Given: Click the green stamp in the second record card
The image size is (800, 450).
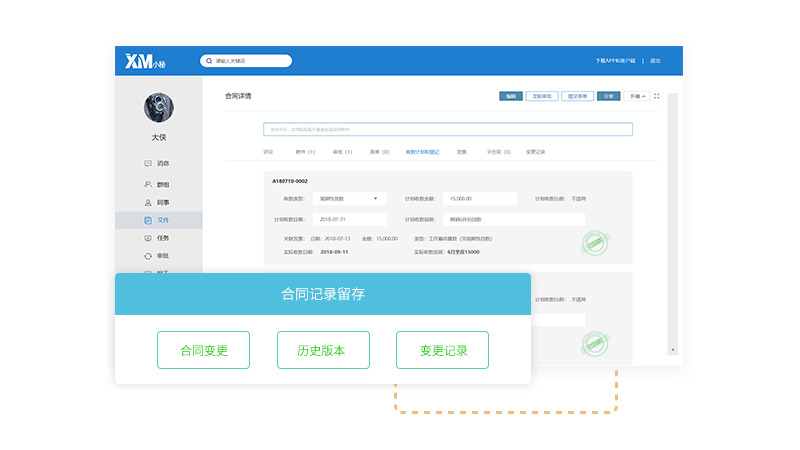Looking at the screenshot, I should pyautogui.click(x=594, y=343).
